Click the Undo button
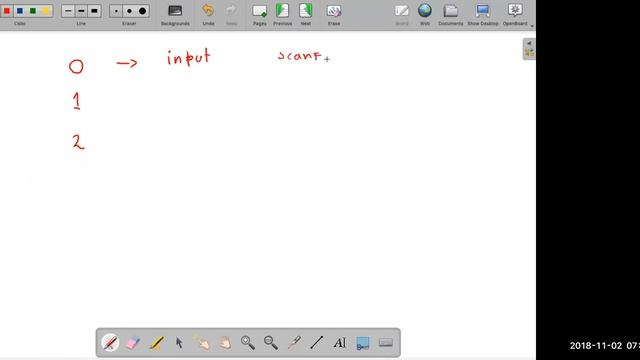 208,14
